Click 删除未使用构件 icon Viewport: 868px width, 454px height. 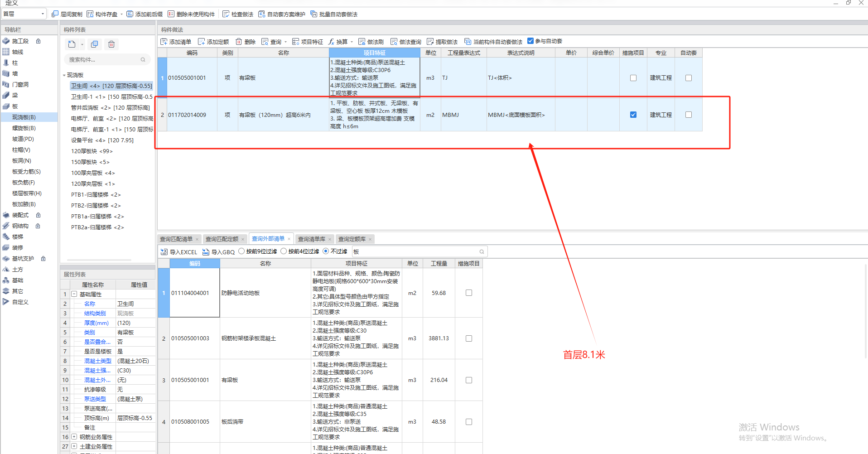pyautogui.click(x=171, y=14)
